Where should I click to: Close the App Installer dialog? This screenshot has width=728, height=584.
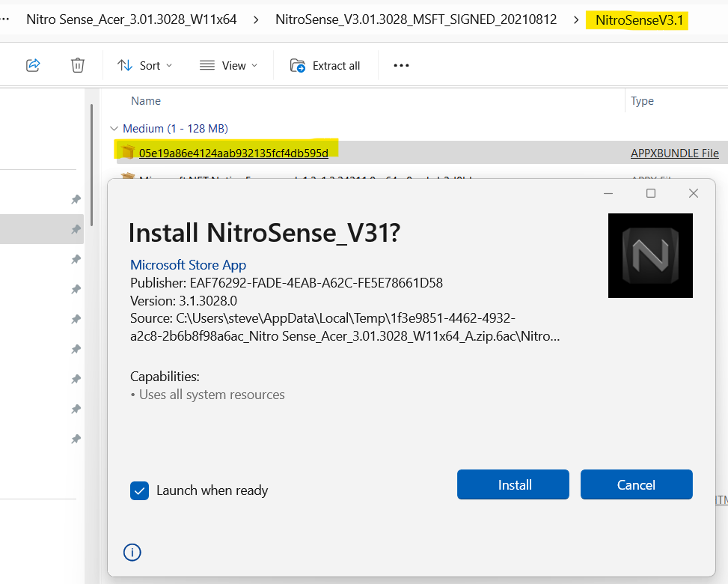coord(693,193)
